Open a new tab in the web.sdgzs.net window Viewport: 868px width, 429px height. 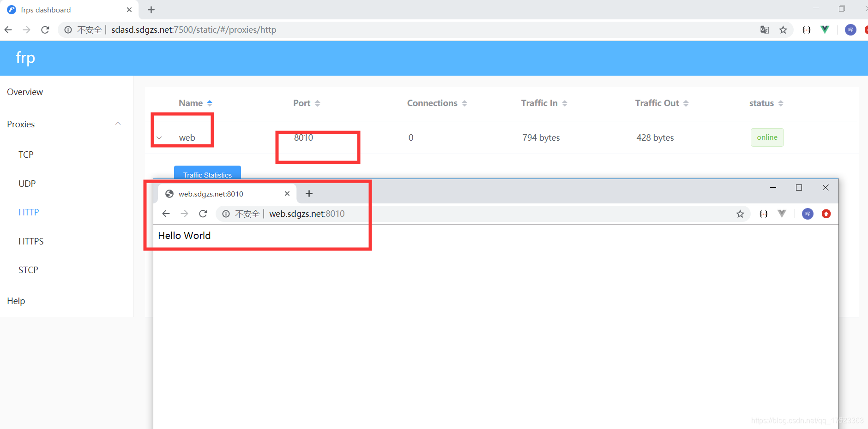(x=309, y=194)
